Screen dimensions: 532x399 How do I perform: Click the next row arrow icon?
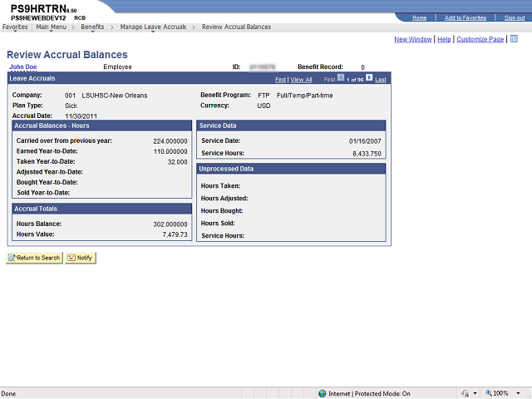pos(369,77)
